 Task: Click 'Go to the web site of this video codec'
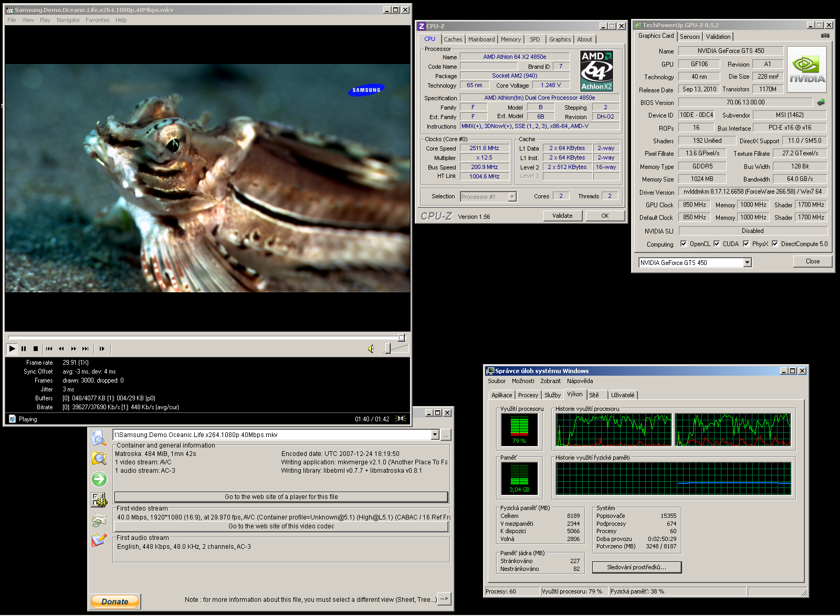[281, 526]
